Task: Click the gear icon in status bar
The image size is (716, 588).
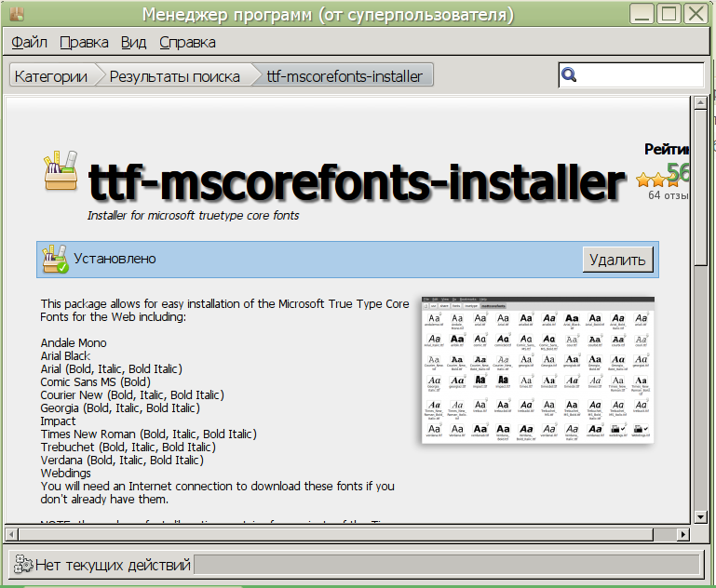Action: (23, 565)
